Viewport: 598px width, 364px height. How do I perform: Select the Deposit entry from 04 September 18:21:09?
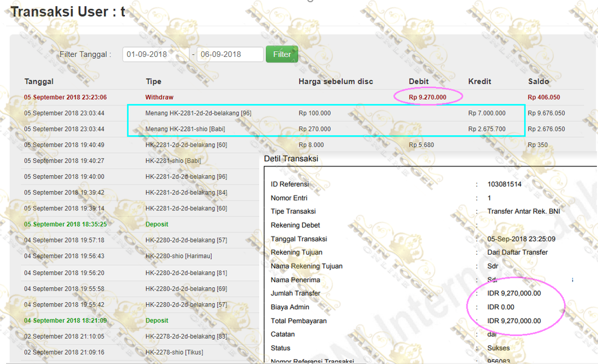click(x=157, y=320)
